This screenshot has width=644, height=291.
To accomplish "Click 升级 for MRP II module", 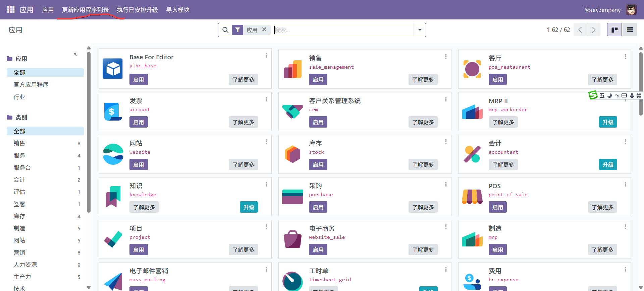I will click(607, 122).
